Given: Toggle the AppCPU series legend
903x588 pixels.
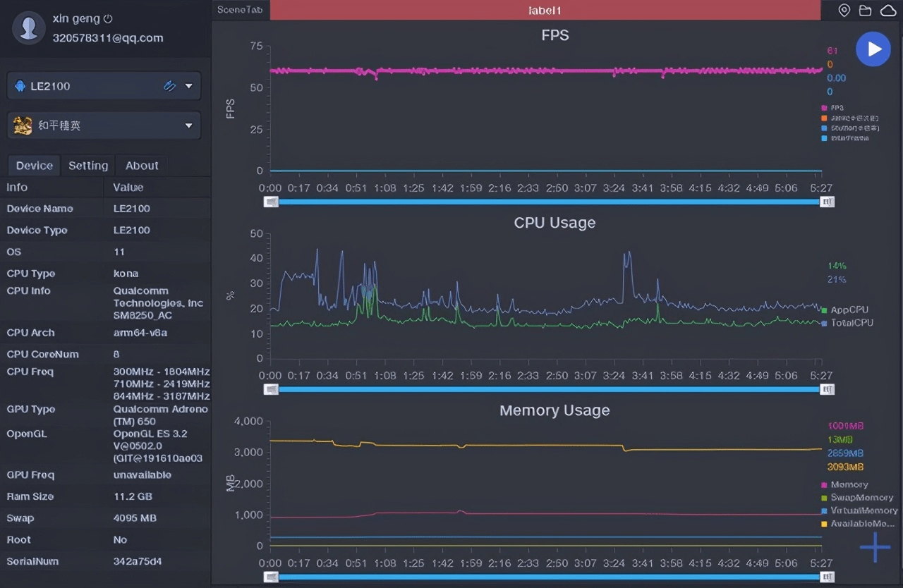Looking at the screenshot, I should pyautogui.click(x=845, y=310).
